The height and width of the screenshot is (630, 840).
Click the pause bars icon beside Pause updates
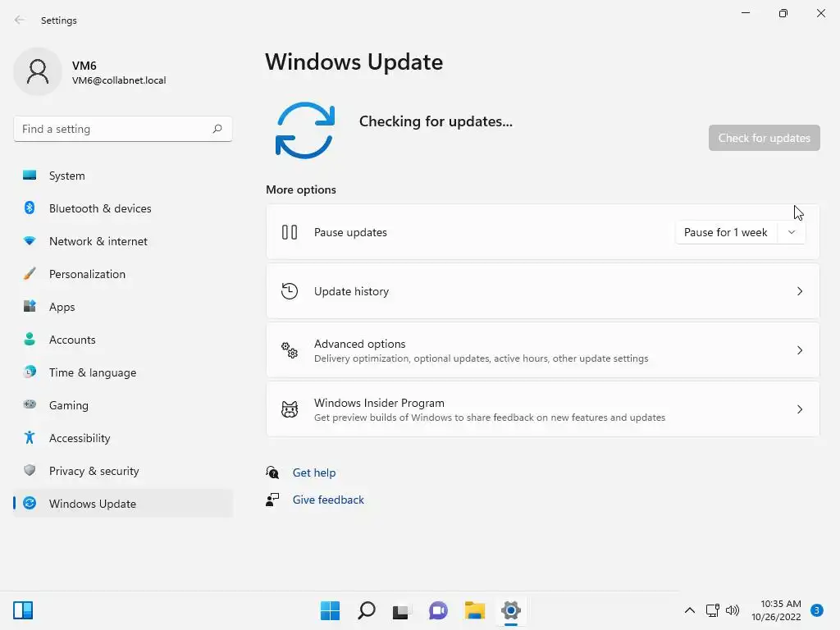coord(290,232)
